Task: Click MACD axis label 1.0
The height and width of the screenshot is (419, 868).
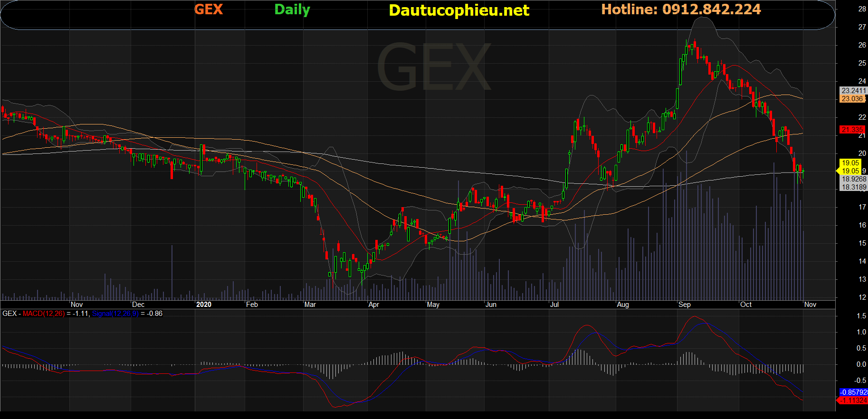Action: tap(861, 332)
